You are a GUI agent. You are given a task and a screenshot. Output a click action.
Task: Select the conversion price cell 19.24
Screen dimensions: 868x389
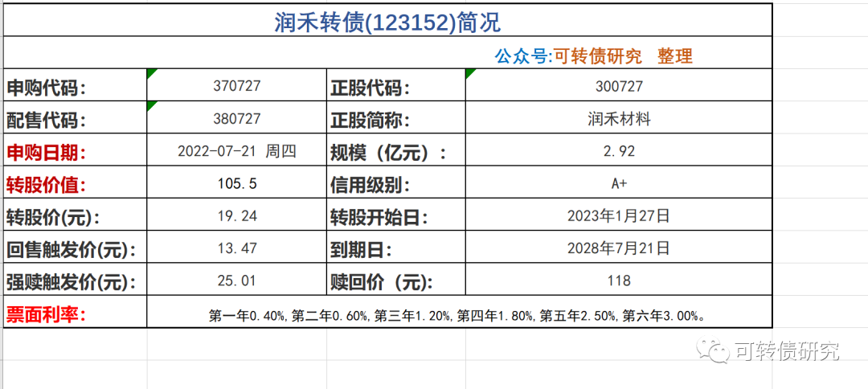[237, 216]
